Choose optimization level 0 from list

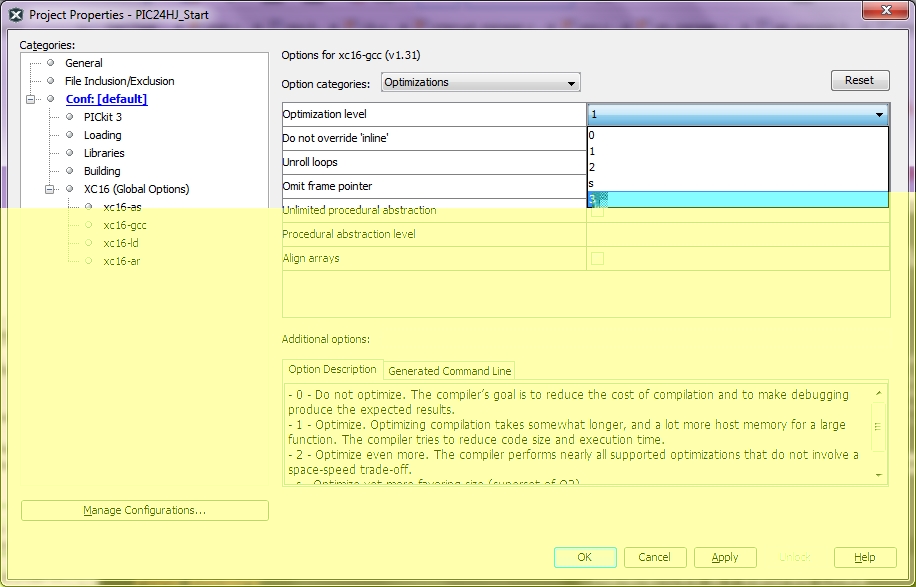[738, 136]
